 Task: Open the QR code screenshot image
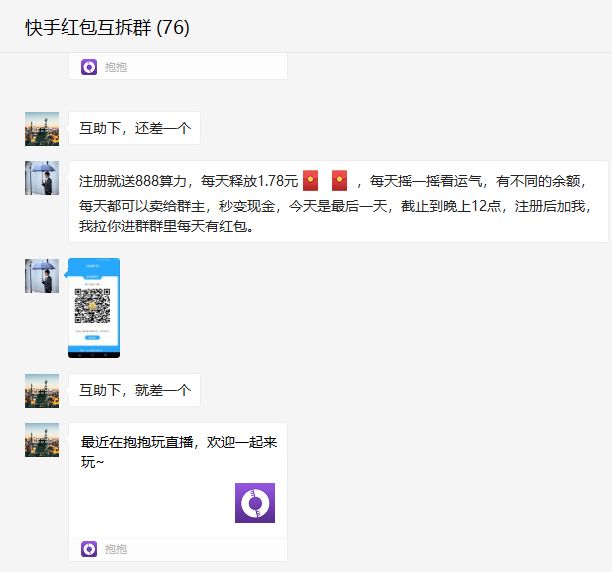pos(94,308)
